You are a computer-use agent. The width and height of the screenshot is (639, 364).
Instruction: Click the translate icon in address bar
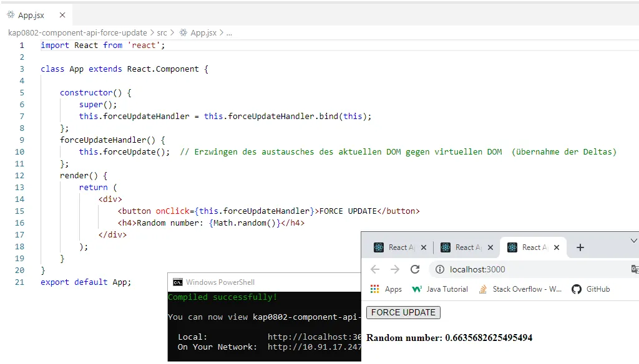(x=635, y=269)
